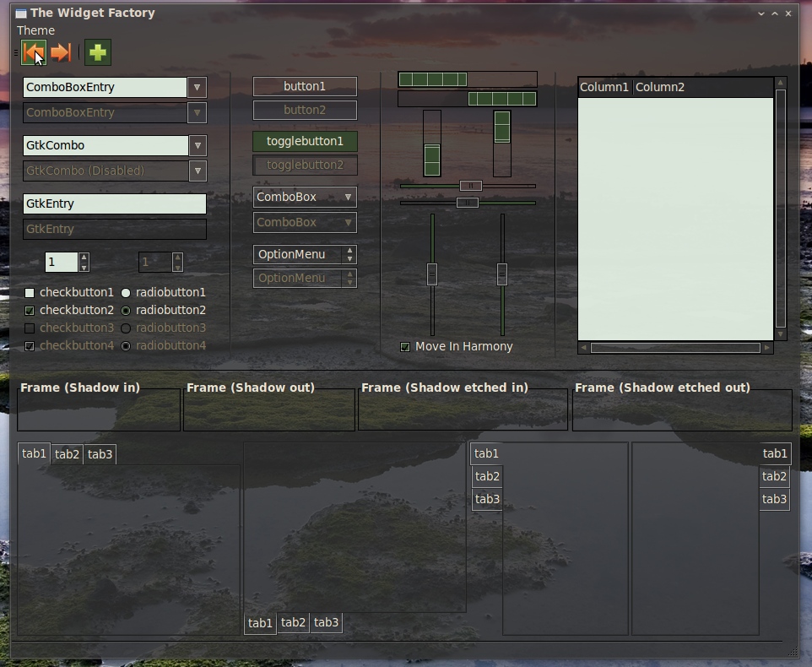Open the active OptionMenu selector
Screen dimensions: 812x667
pos(305,254)
